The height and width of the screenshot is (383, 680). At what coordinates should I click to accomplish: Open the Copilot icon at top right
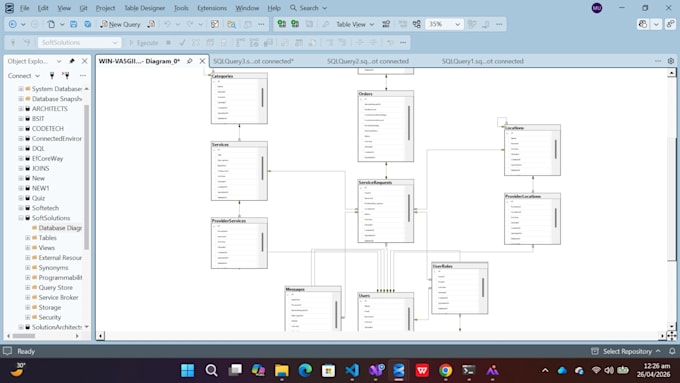[643, 24]
